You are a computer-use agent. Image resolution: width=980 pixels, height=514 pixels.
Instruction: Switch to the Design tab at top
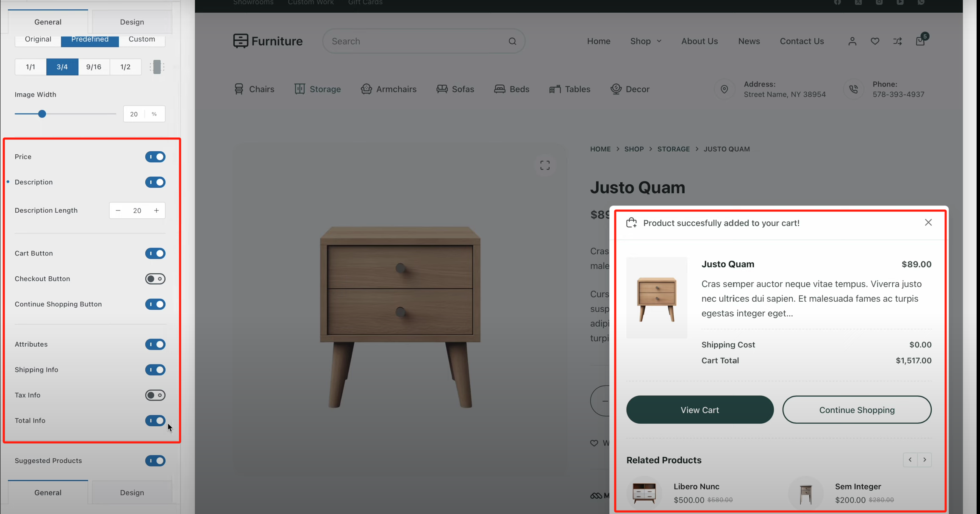click(132, 22)
